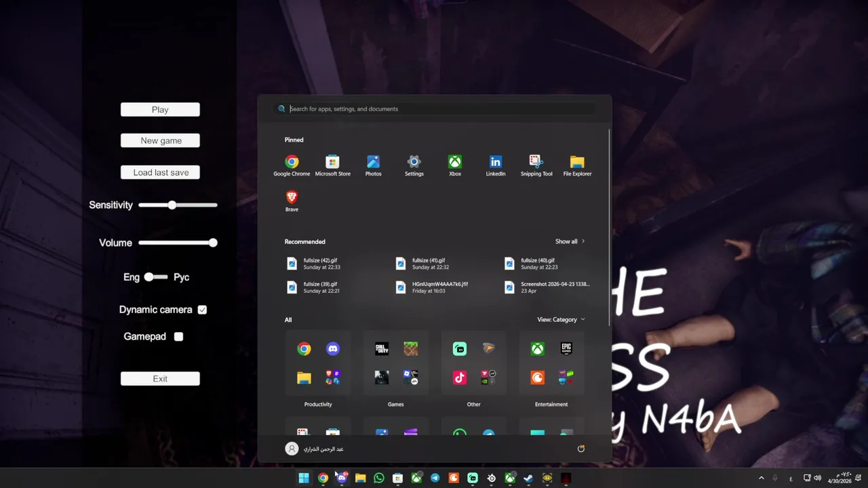Open the View: Category dropdown
This screenshot has width=868, height=488.
coord(561,319)
